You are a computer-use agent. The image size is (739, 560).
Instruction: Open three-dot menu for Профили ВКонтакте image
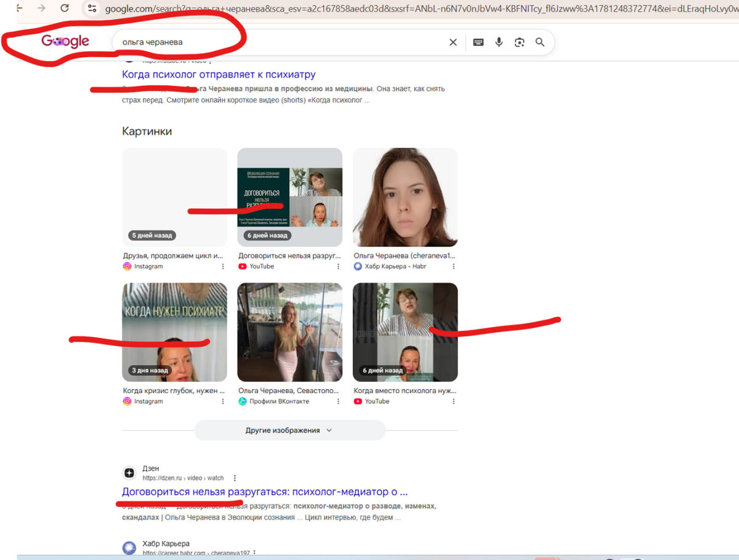(338, 401)
